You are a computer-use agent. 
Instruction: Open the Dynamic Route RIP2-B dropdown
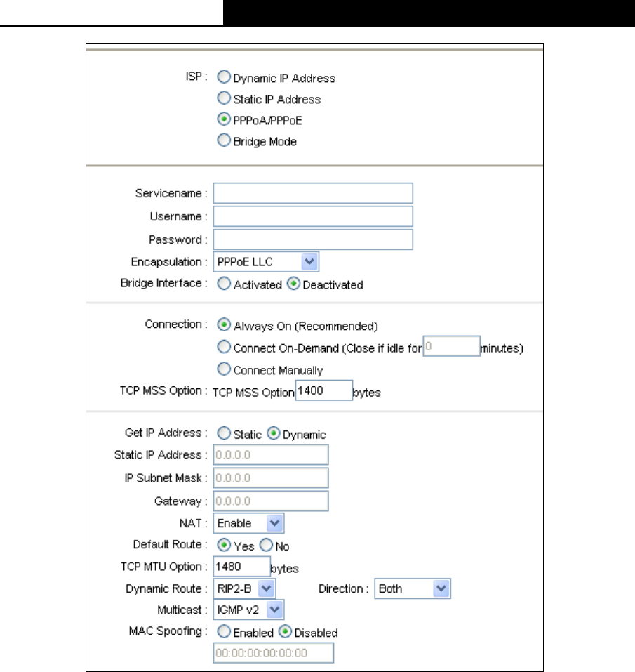[x=244, y=588]
